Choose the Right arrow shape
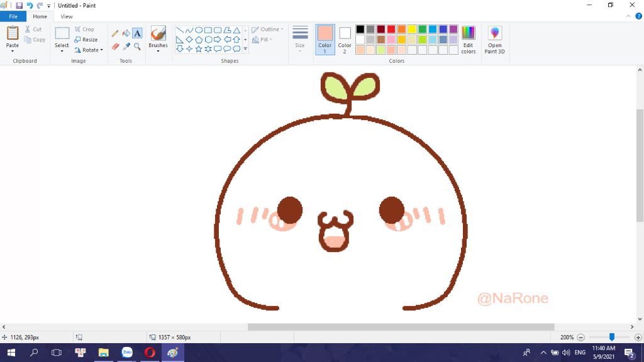This screenshot has height=362, width=644. pos(218,40)
